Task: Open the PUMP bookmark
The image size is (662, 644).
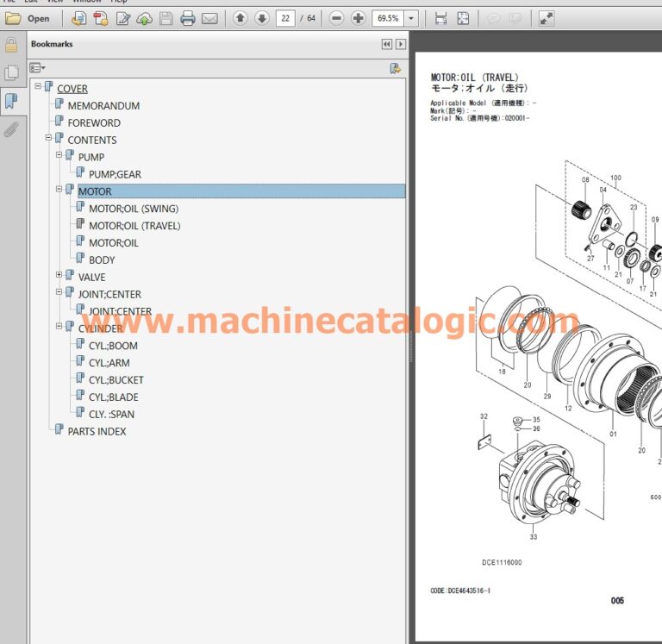Action: [91, 157]
